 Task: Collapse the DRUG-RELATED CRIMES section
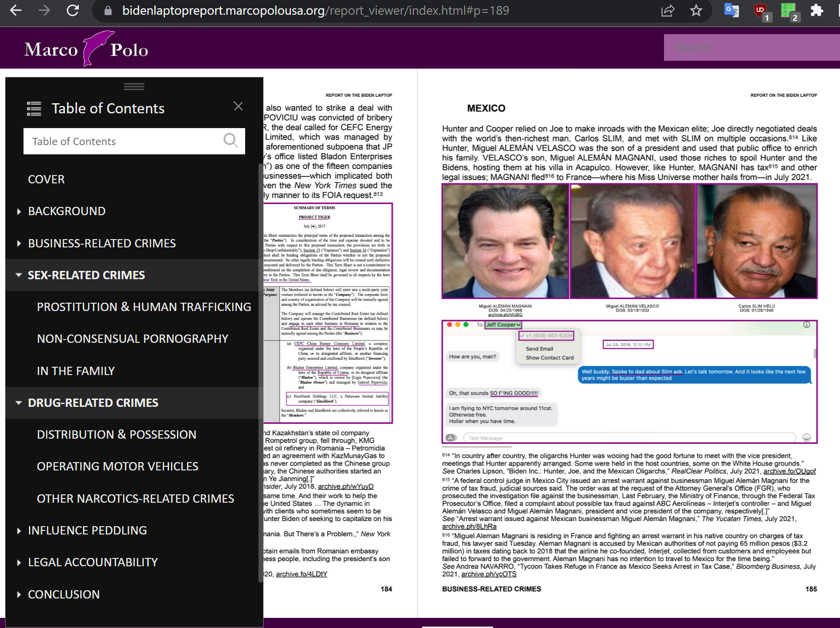(x=19, y=403)
